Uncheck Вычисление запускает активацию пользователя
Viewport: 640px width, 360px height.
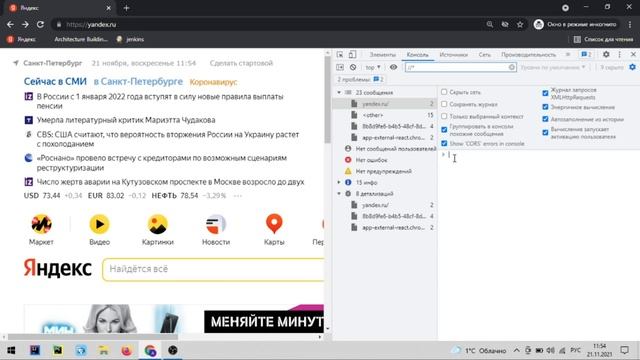click(x=545, y=133)
